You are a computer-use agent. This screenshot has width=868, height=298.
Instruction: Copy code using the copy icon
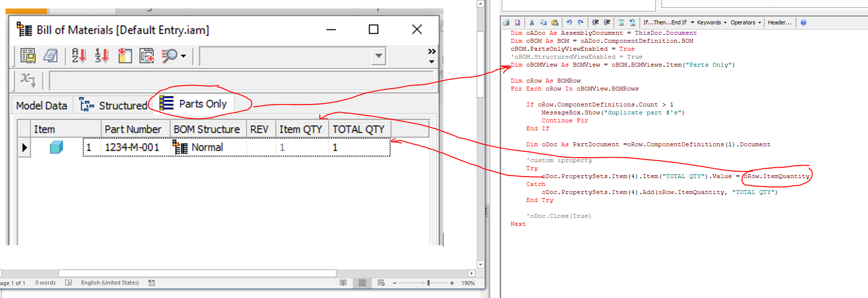[543, 22]
